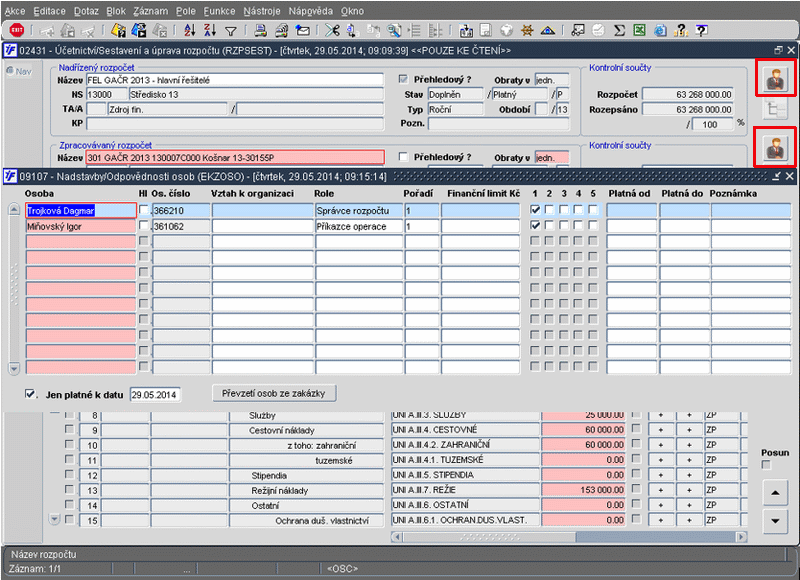
Task: Open the Nástroje menu
Action: 262,10
